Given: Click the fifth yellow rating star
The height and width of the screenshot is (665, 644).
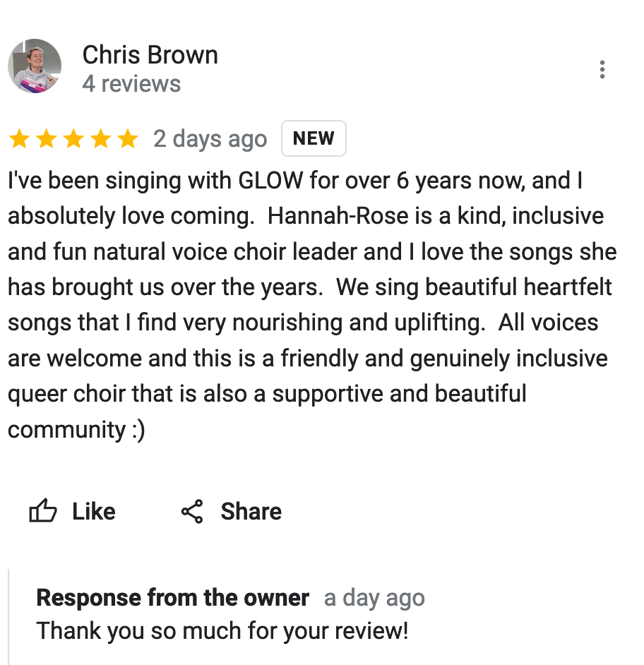Looking at the screenshot, I should point(127,139).
